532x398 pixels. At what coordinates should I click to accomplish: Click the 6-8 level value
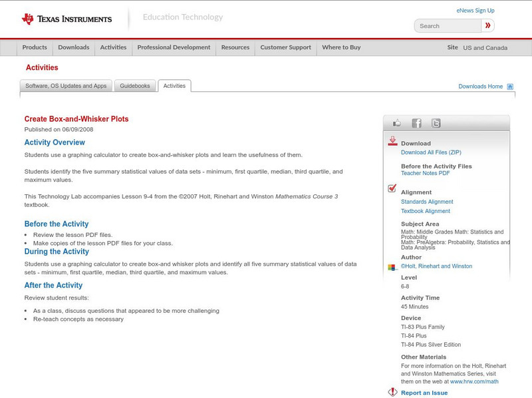[x=405, y=287]
